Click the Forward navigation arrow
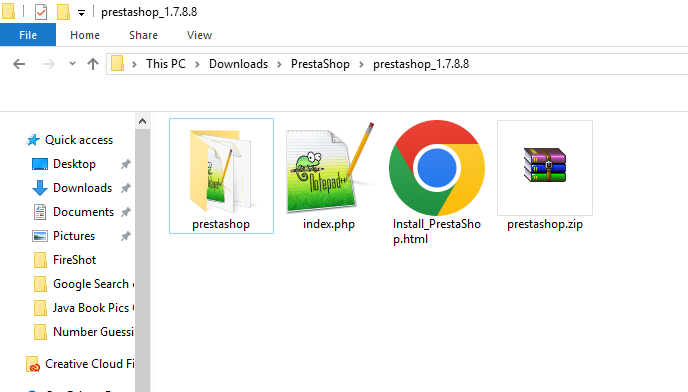This screenshot has height=392, width=688. [49, 64]
